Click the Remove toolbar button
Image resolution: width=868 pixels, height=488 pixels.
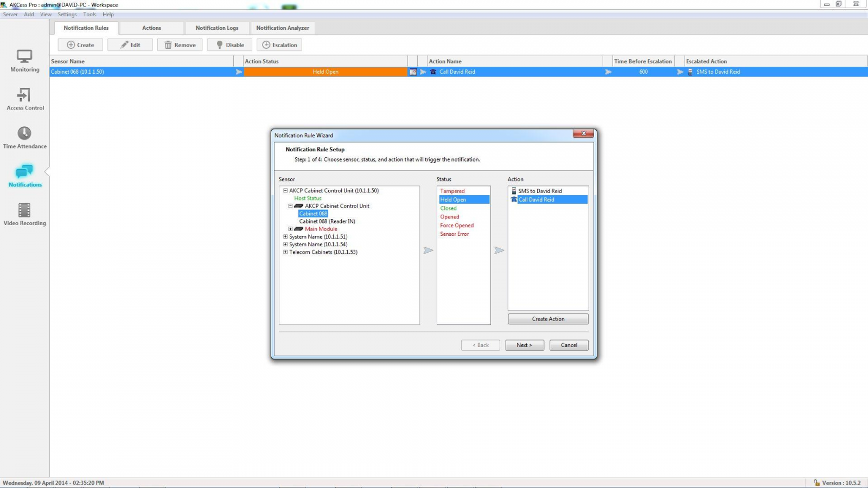pos(180,45)
